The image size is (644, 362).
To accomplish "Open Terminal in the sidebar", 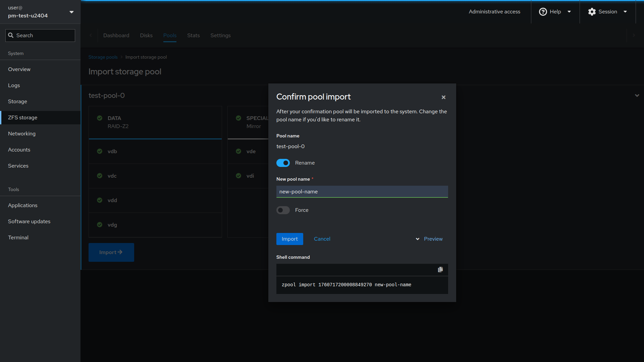I will (40, 238).
